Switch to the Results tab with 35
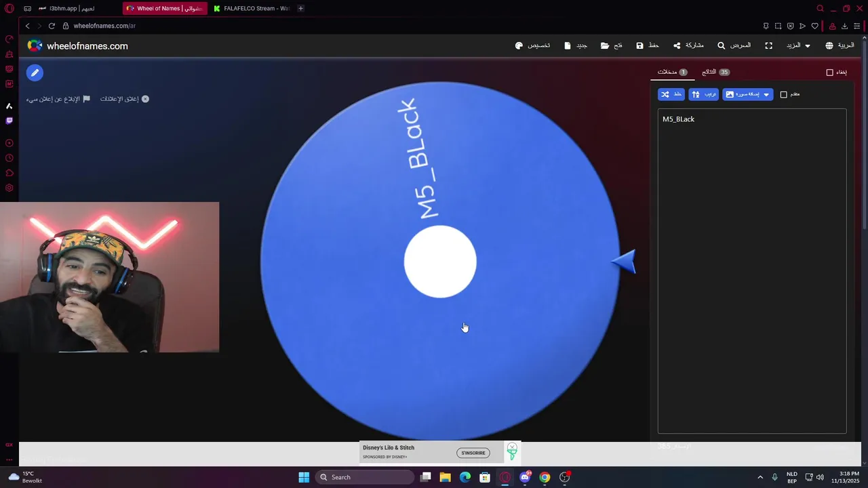 715,72
